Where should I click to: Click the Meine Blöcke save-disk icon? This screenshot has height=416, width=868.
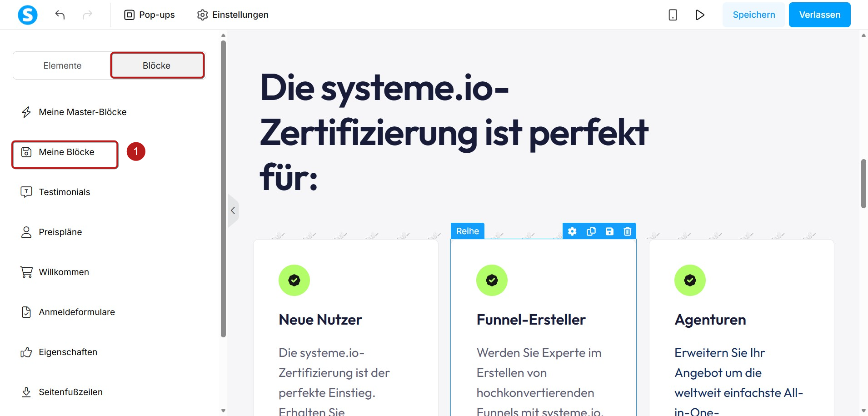[26, 152]
